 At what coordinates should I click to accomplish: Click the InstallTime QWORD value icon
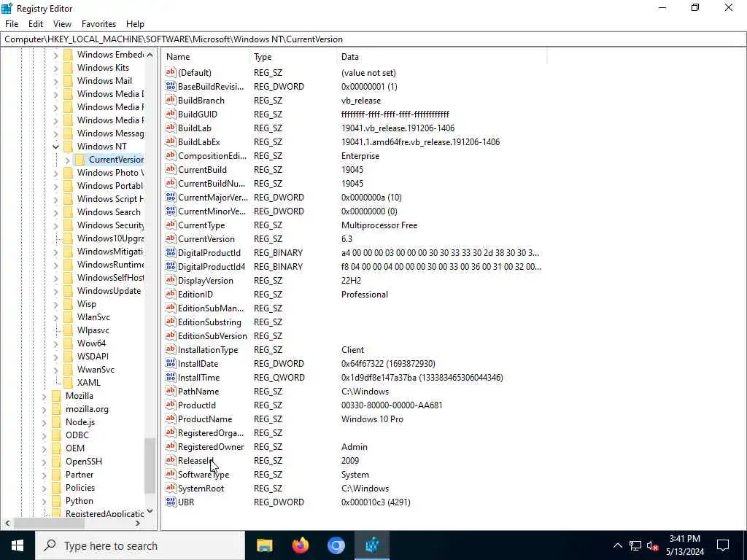[171, 377]
